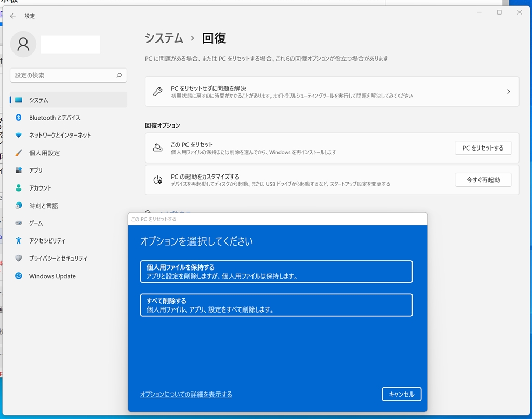532x419 pixels.
Task: Choose すべて削除する option
Action: tap(276, 305)
